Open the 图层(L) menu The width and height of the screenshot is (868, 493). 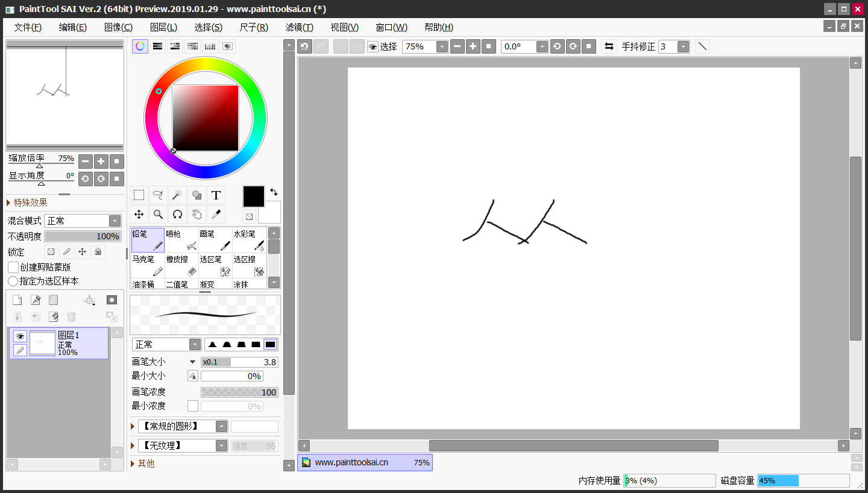tap(163, 27)
